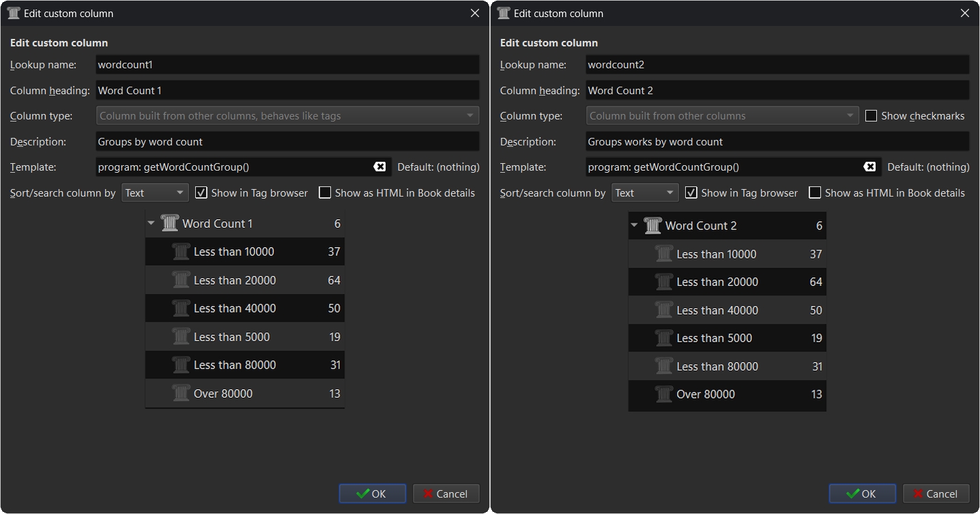Click icon next to Less than 5000 in Word Count 2
The image size is (980, 514).
point(664,338)
